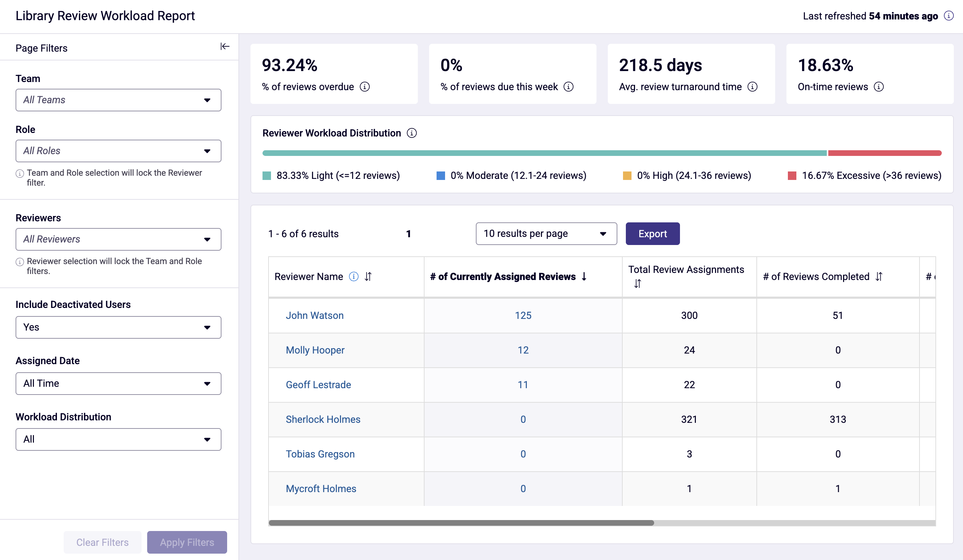Show info for Avg. review turnaround time
Image resolution: width=963 pixels, height=560 pixels.
[x=752, y=87]
